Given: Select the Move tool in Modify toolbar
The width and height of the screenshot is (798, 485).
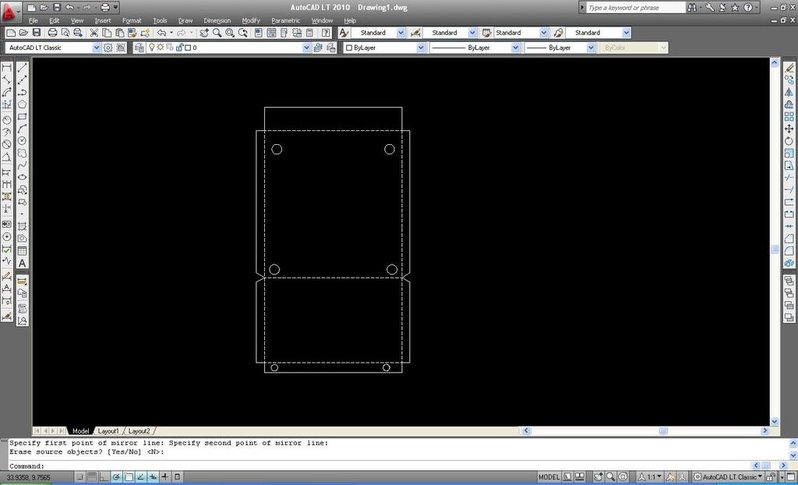Looking at the screenshot, I should point(789,129).
